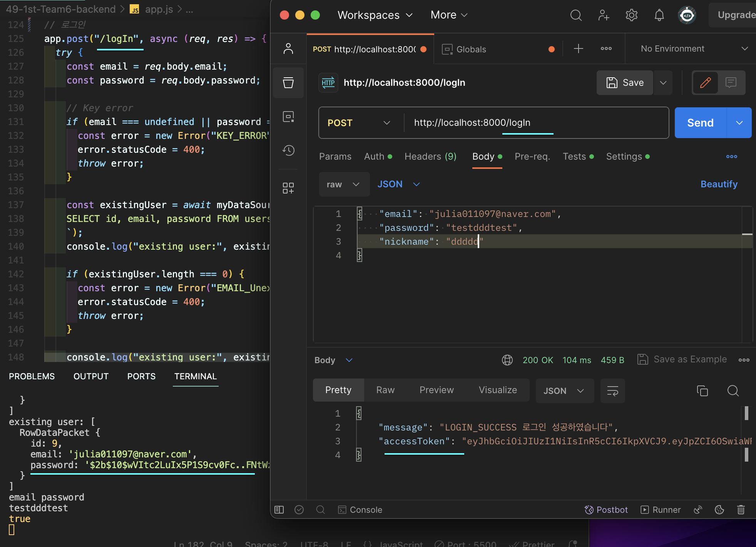The width and height of the screenshot is (756, 547).
Task: Click the blue Send button
Action: click(700, 123)
